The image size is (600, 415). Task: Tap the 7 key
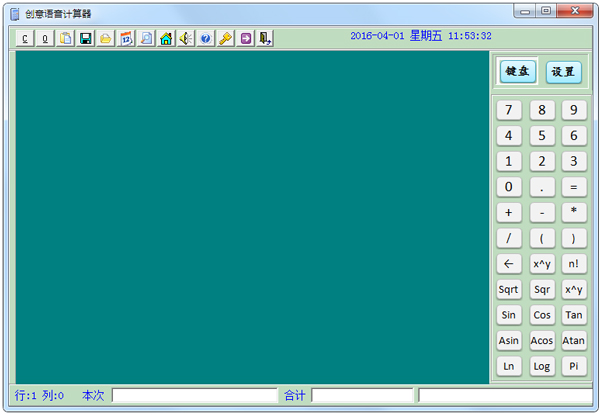pyautogui.click(x=509, y=110)
